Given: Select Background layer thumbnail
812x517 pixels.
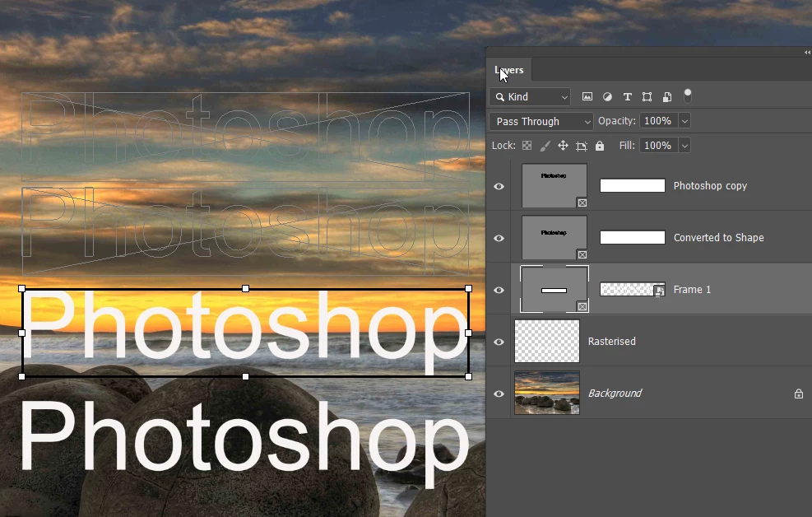Looking at the screenshot, I should [x=547, y=393].
